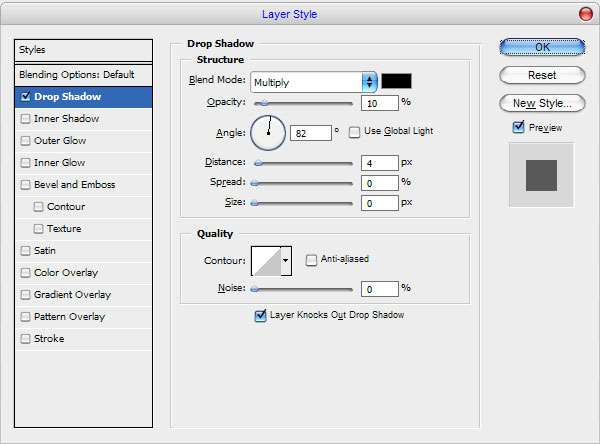Toggle Use Global Light checkbox
Screen dimensions: 600x444
[354, 132]
